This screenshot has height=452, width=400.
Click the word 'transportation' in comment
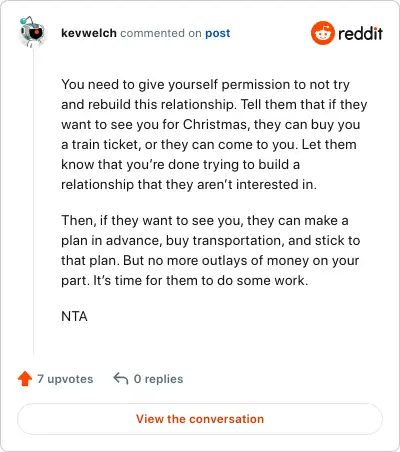pyautogui.click(x=236, y=240)
